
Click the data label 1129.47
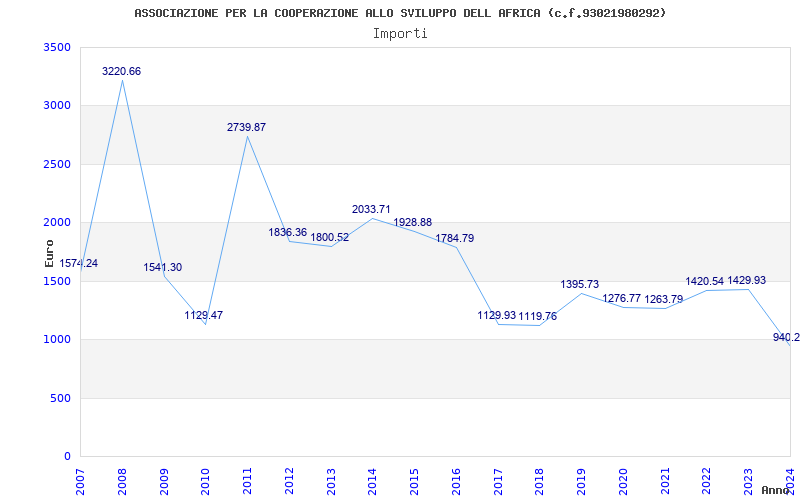[204, 315]
